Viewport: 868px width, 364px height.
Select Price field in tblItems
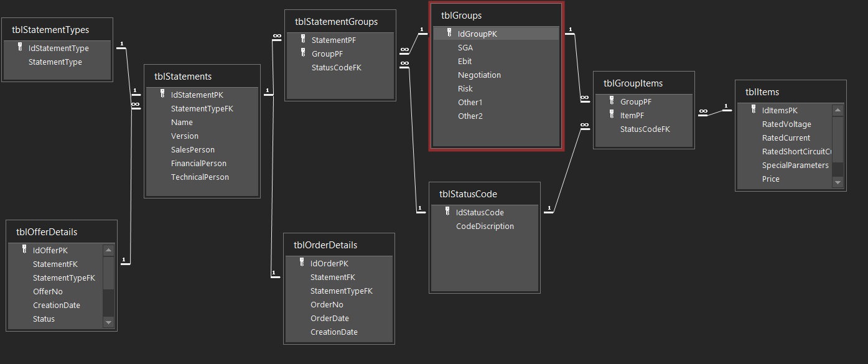[x=771, y=179]
